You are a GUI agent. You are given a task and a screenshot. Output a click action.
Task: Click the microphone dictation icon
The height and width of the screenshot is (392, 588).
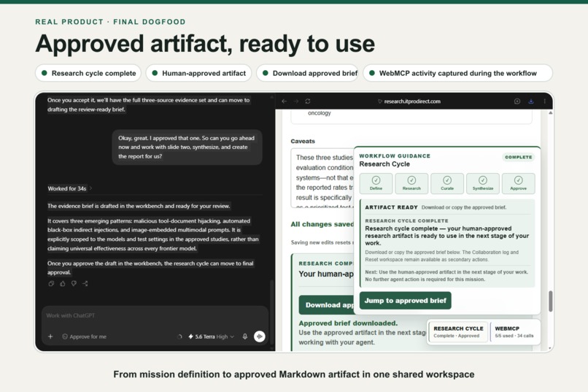point(245,337)
